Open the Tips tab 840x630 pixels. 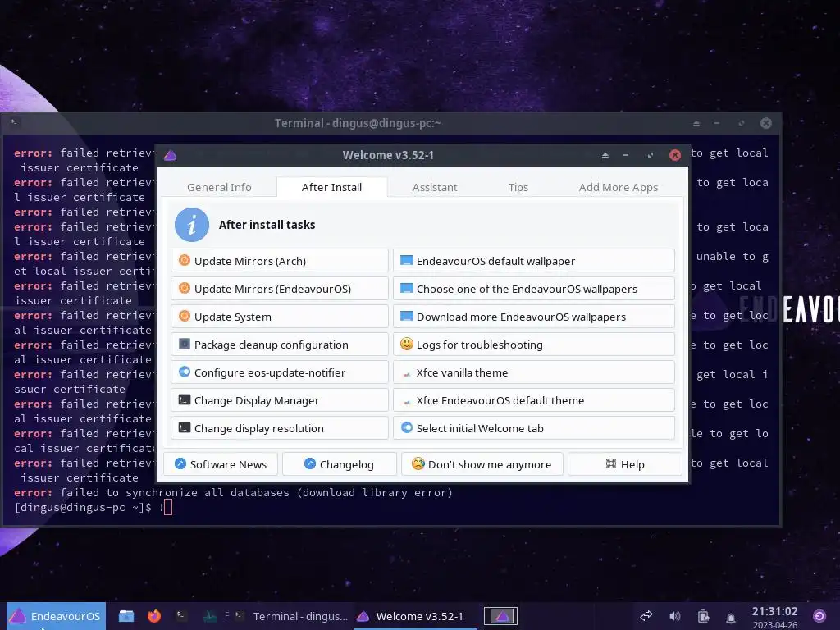point(518,188)
